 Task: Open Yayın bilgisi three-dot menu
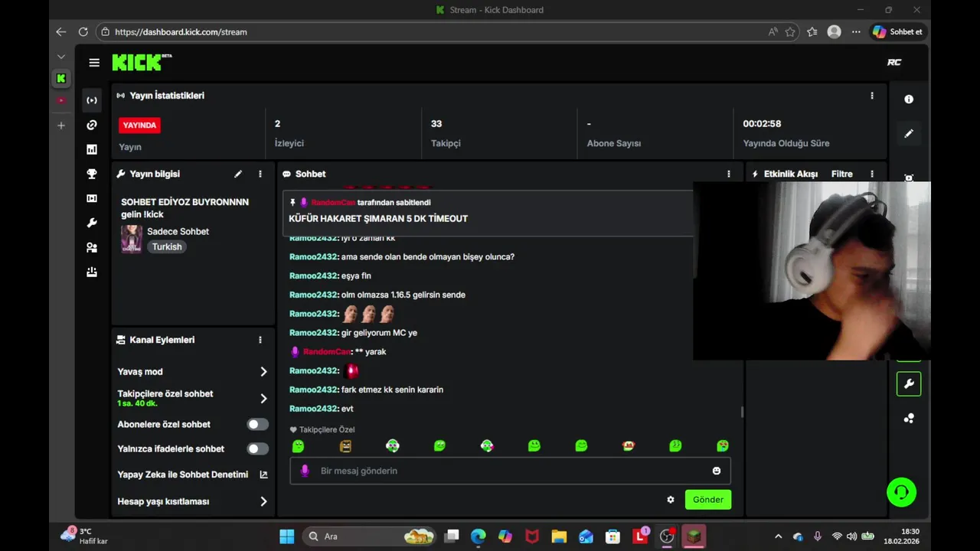tap(260, 174)
